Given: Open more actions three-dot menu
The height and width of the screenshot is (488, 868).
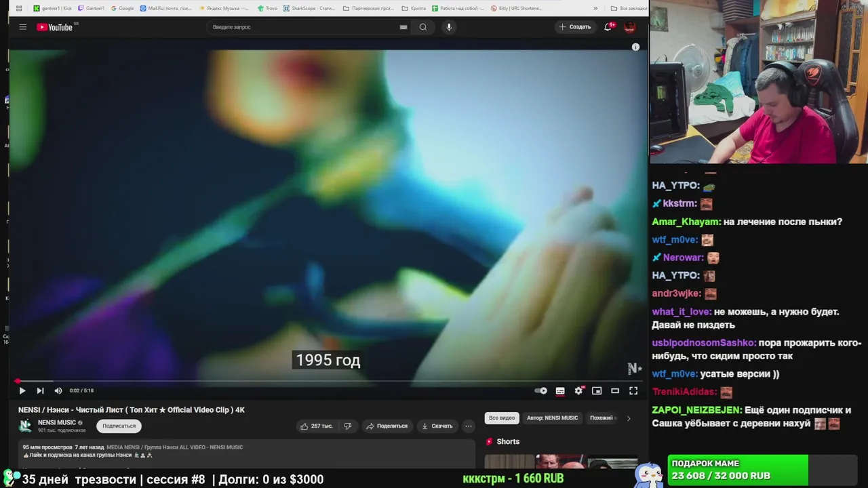Looking at the screenshot, I should pyautogui.click(x=469, y=426).
